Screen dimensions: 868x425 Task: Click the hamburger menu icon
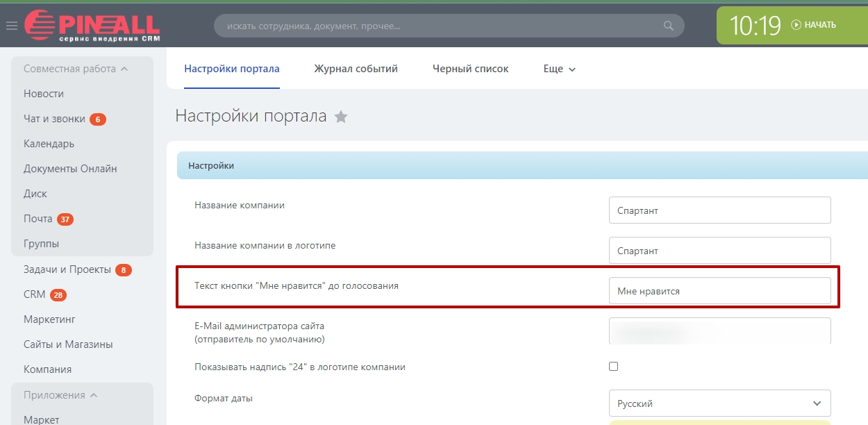[x=12, y=26]
